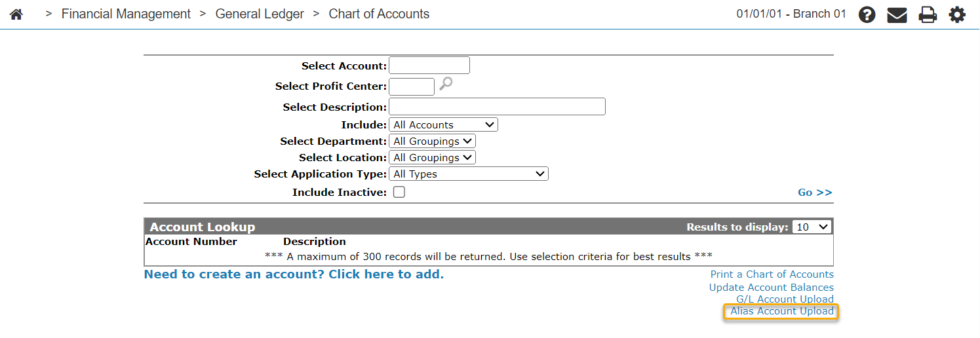The image size is (980, 338).
Task: Click the Select Description text field
Action: coord(497,106)
